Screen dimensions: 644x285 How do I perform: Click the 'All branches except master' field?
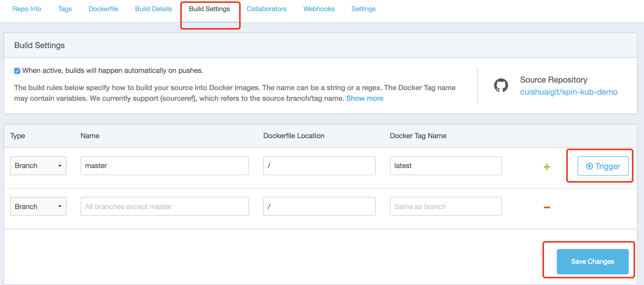click(x=165, y=206)
